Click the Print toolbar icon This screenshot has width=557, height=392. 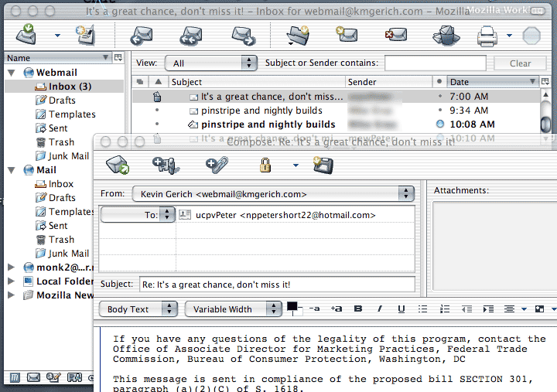point(487,36)
